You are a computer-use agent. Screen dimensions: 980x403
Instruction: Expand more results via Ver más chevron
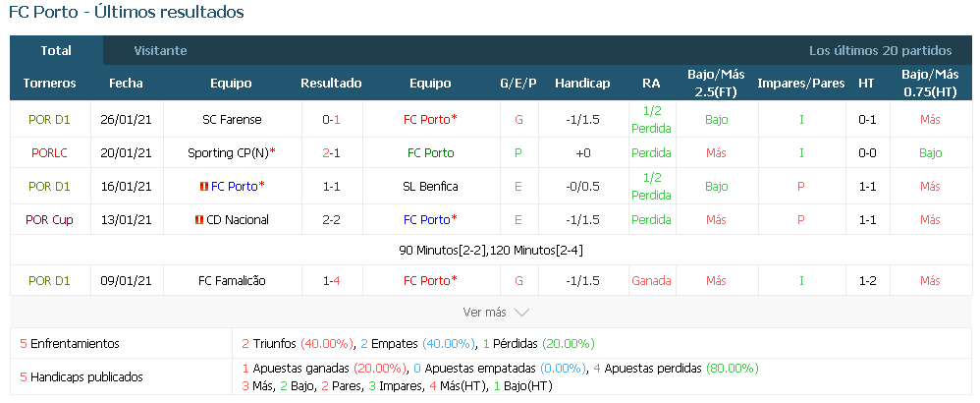pyautogui.click(x=521, y=313)
